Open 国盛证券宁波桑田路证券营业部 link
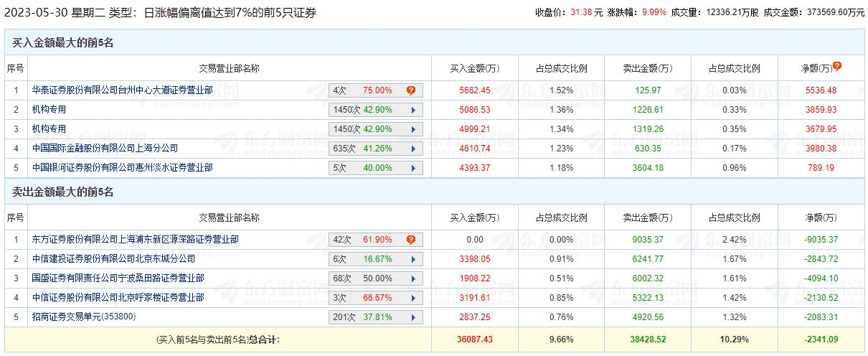 (x=118, y=278)
